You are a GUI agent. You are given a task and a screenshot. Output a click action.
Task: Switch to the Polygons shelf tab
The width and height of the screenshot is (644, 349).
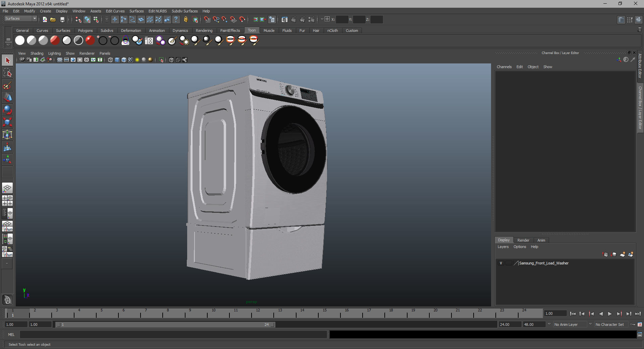(85, 31)
